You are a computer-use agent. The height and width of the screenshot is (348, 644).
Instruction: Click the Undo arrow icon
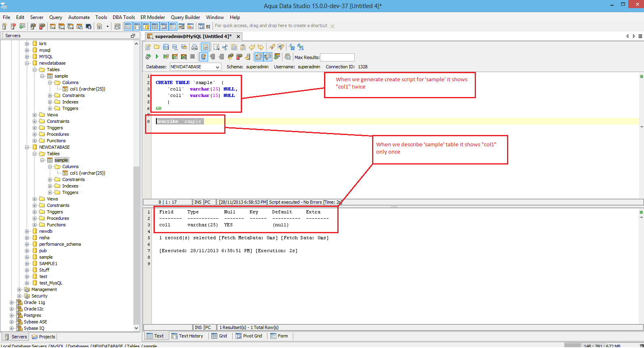[252, 47]
